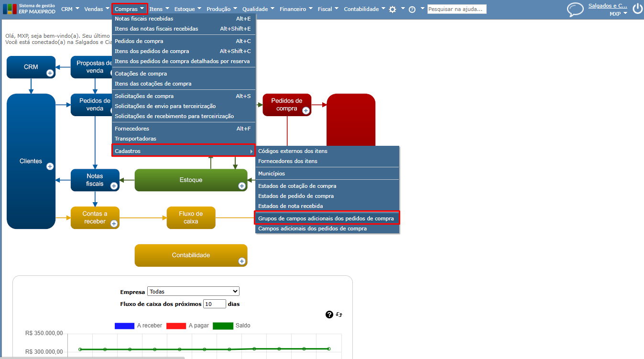The height and width of the screenshot is (359, 644).
Task: Click the help search input field
Action: tap(457, 9)
